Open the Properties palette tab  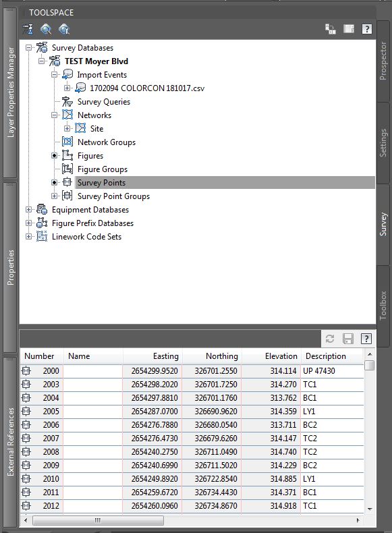pos(11,268)
